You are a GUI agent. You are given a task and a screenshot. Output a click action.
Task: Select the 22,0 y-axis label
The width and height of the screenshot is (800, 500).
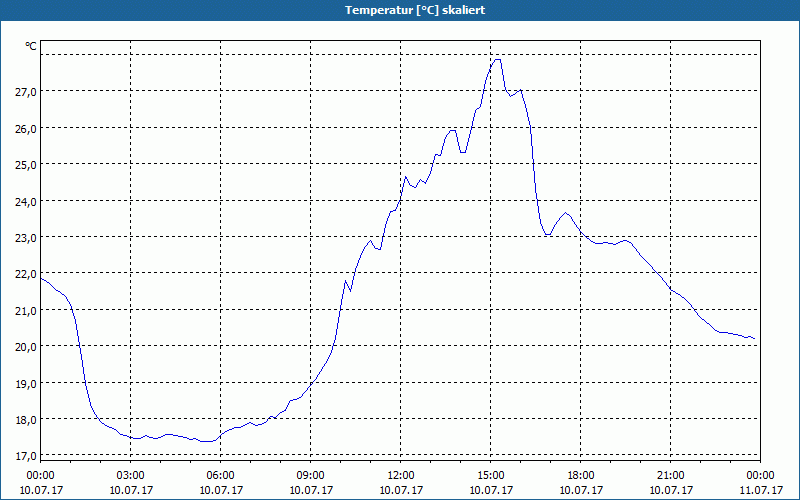[x=26, y=273]
